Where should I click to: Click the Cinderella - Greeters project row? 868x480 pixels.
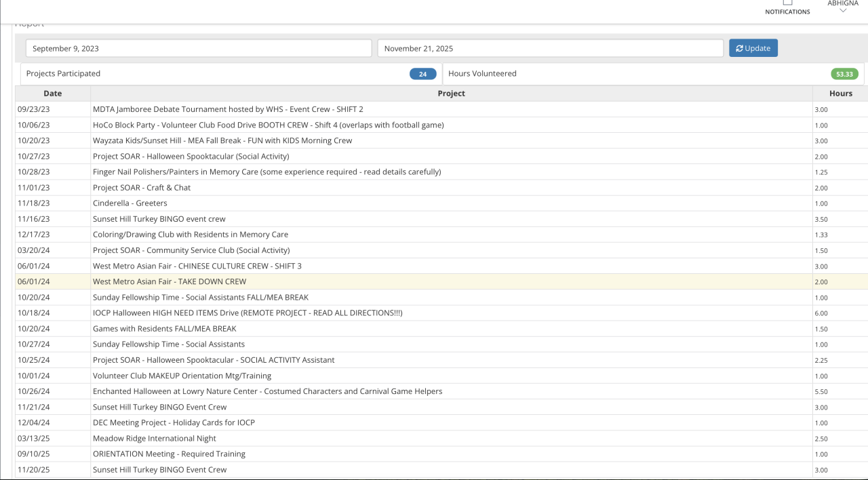(x=130, y=203)
